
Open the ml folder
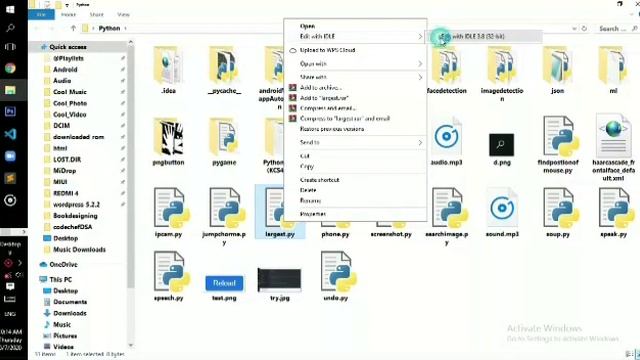click(613, 70)
